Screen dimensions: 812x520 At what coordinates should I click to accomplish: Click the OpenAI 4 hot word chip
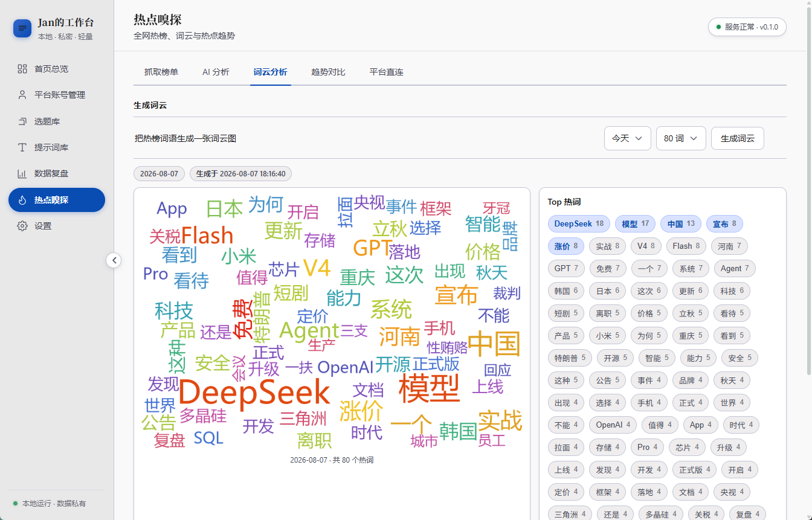coord(613,425)
